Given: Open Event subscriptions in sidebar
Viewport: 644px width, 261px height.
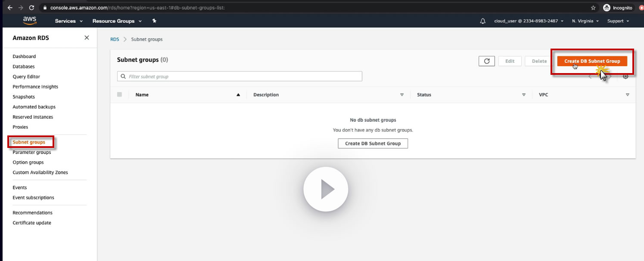Looking at the screenshot, I should [33, 198].
